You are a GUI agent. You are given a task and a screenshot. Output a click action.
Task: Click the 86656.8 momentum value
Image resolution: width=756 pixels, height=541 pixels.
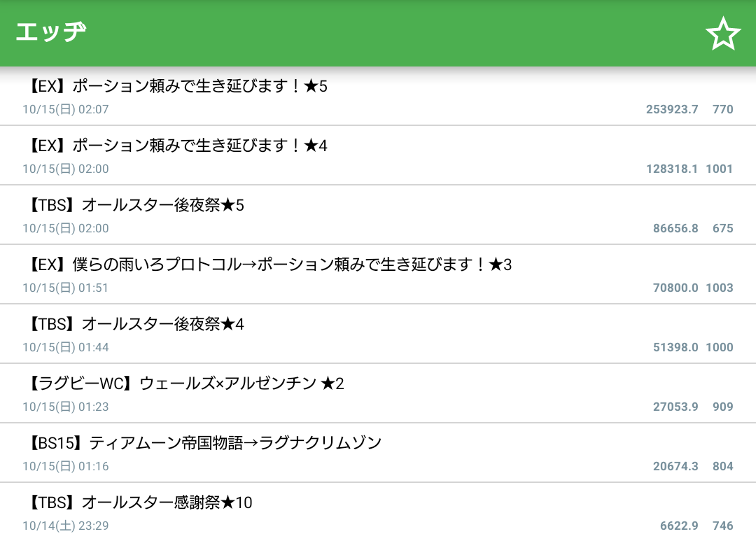(x=675, y=228)
